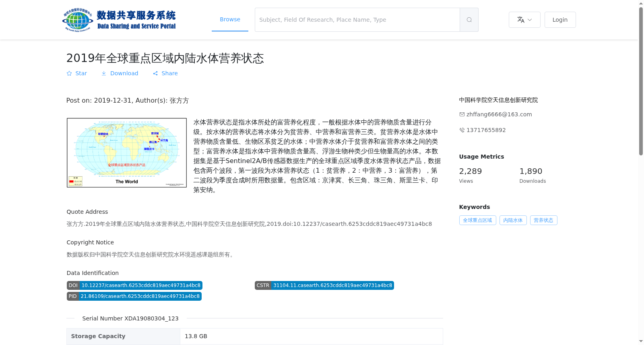644x345 pixels.
Task: Click the Post on 2019-12-31 author line
Action: point(128,101)
